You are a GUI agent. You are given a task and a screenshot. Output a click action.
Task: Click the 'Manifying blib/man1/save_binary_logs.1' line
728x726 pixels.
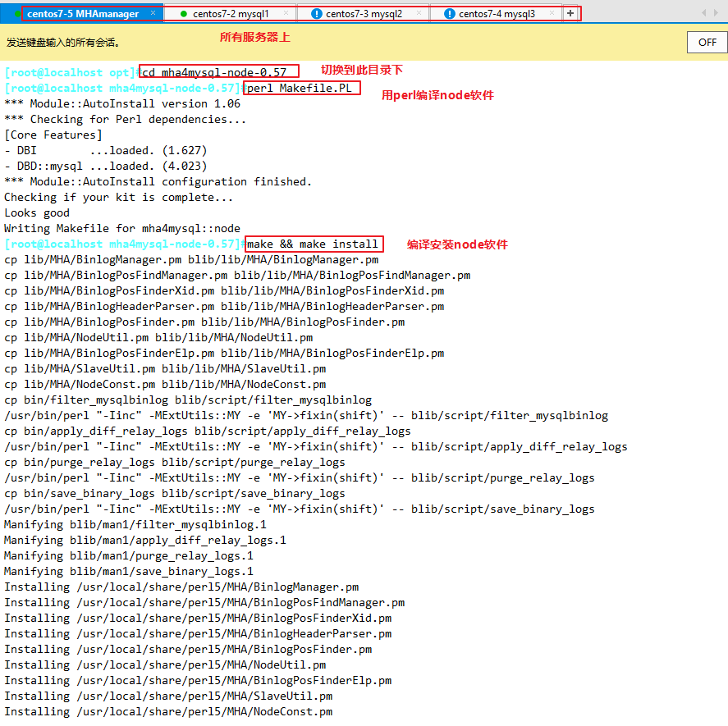[129, 572]
